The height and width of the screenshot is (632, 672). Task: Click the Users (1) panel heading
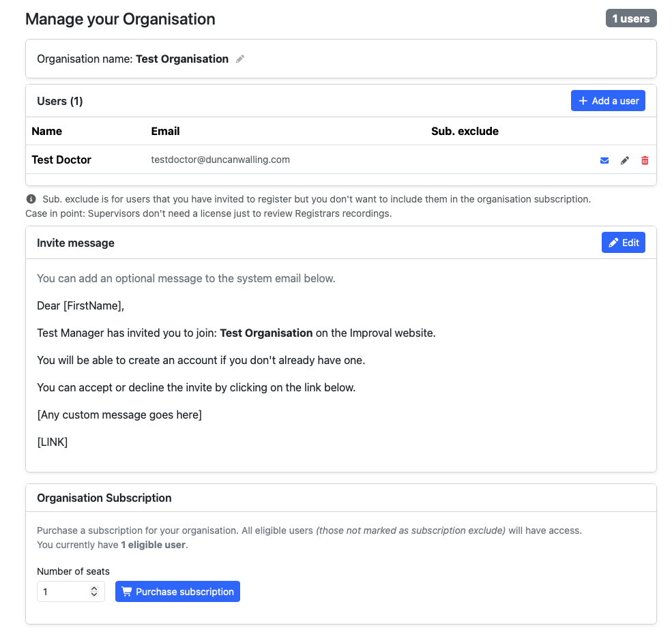coord(60,101)
